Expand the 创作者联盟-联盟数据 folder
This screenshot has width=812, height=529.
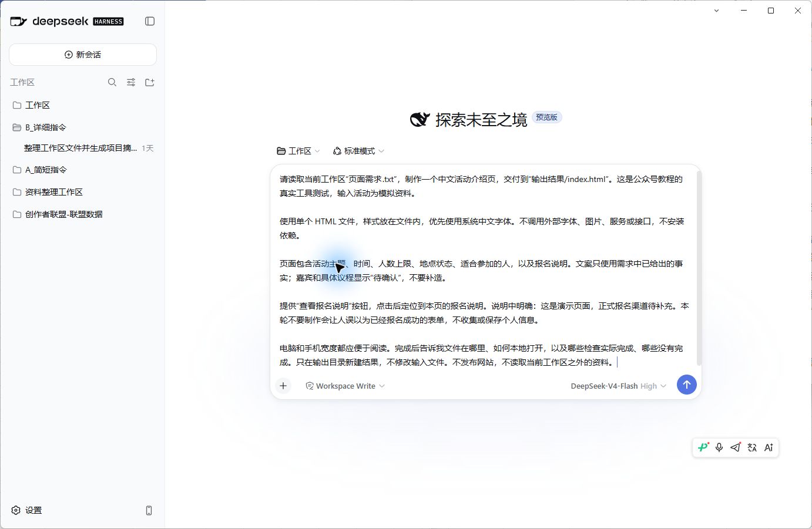pyautogui.click(x=83, y=214)
